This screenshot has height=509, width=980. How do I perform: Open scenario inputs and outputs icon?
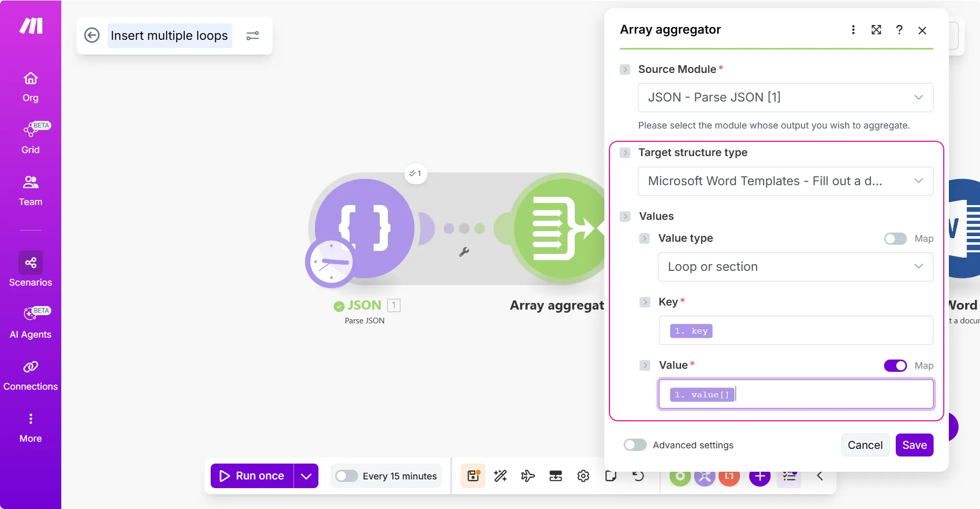coord(556,476)
